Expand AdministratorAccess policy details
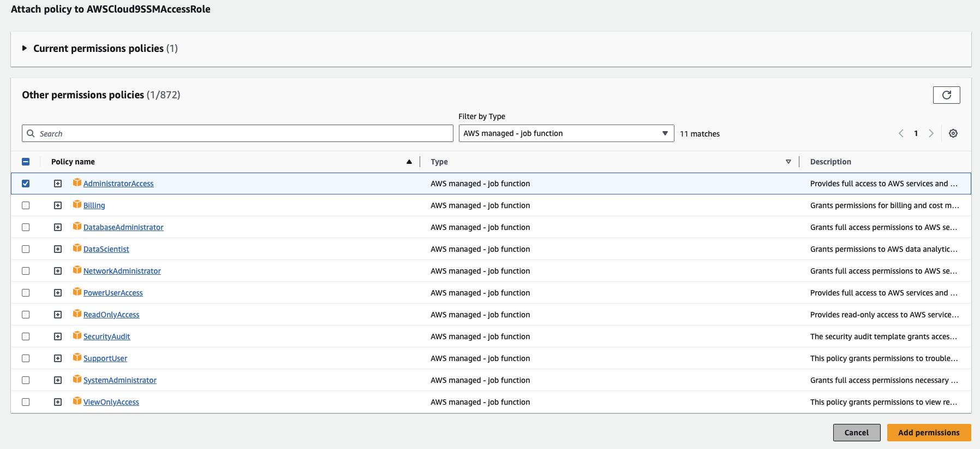 pos(58,184)
